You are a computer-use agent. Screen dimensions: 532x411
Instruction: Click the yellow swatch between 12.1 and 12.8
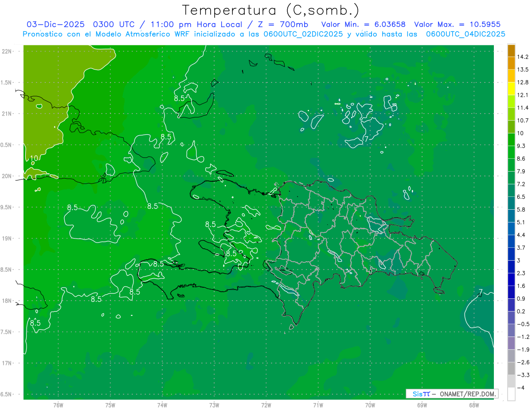[511, 88]
